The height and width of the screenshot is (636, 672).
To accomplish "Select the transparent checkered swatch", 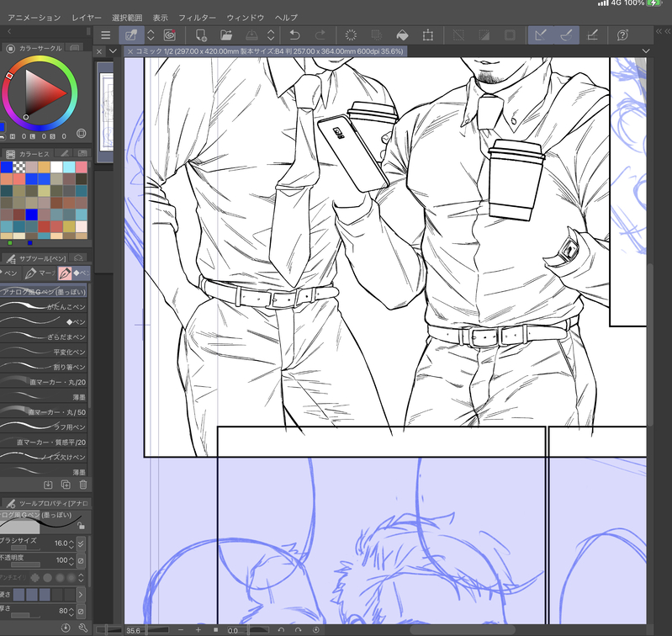I will click(x=19, y=167).
